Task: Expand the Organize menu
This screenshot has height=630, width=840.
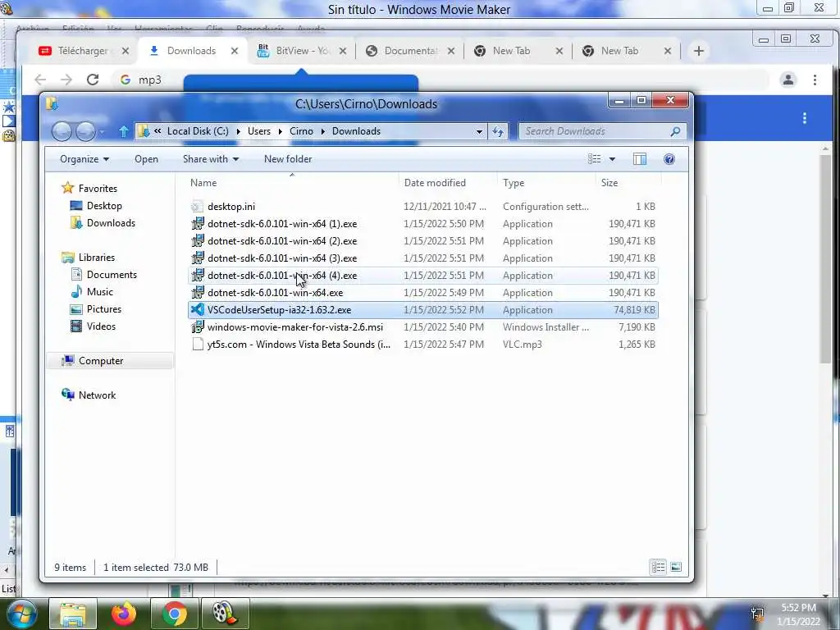Action: tap(84, 159)
